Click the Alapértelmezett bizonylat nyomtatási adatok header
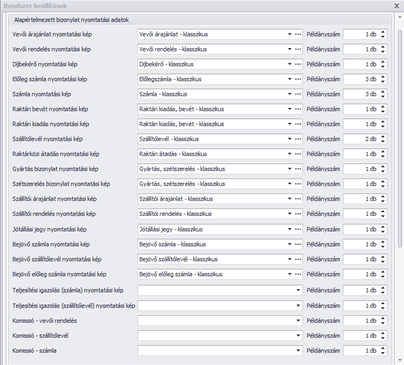The height and width of the screenshot is (365, 404). point(71,20)
